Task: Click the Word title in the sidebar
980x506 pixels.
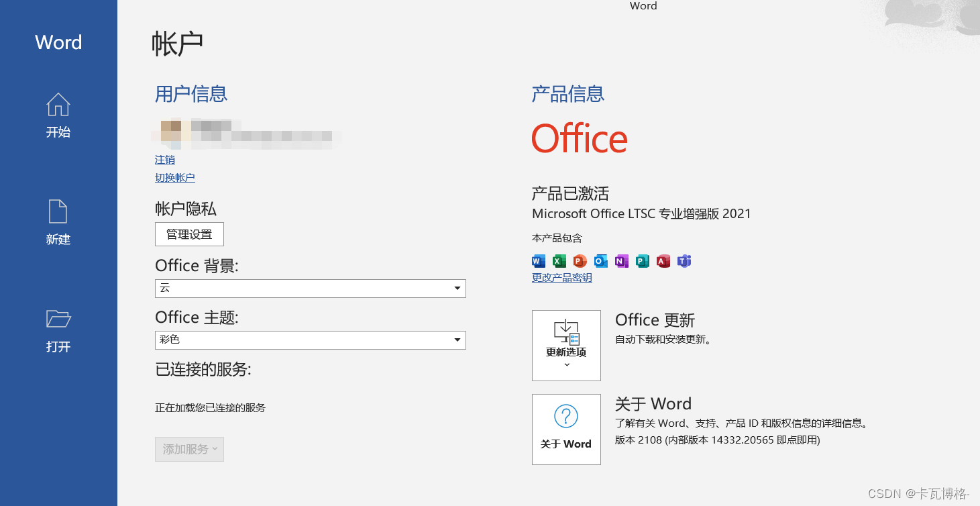Action: click(x=58, y=42)
